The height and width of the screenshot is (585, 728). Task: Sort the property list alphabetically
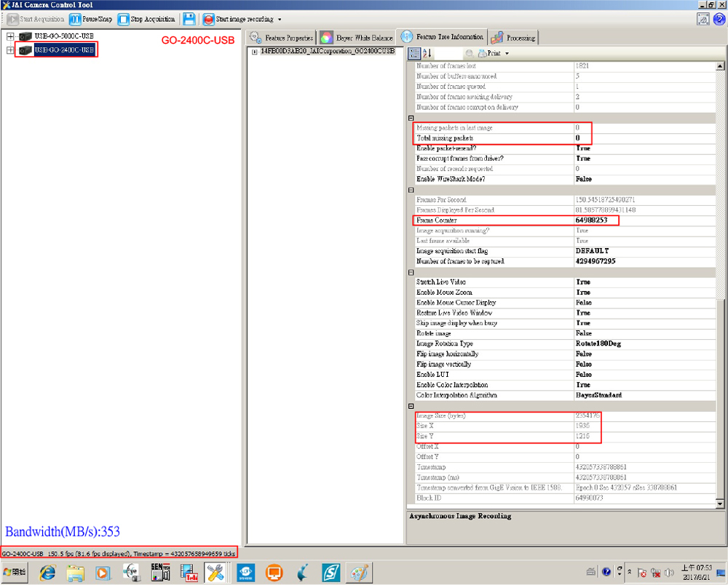427,53
